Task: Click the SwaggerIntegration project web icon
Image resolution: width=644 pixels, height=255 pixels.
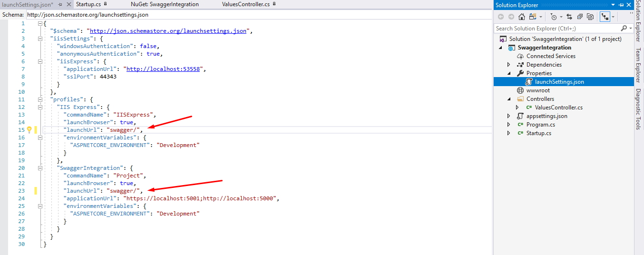Action: pyautogui.click(x=512, y=48)
